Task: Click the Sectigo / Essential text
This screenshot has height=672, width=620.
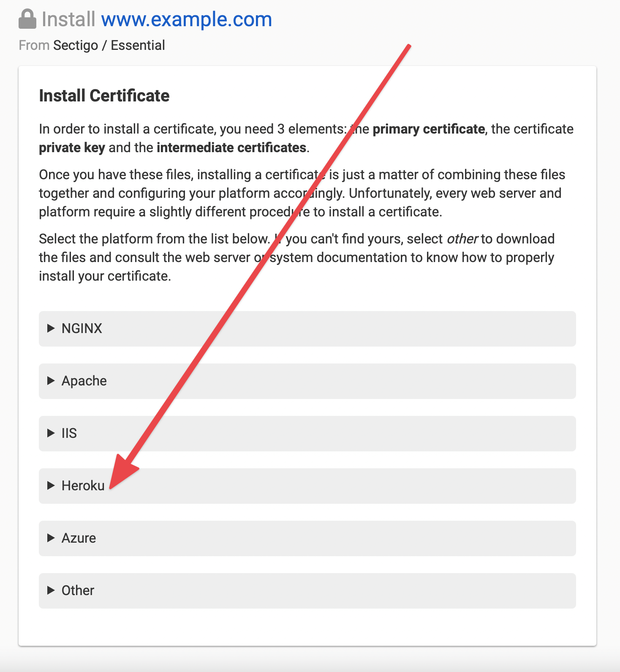Action: (109, 45)
